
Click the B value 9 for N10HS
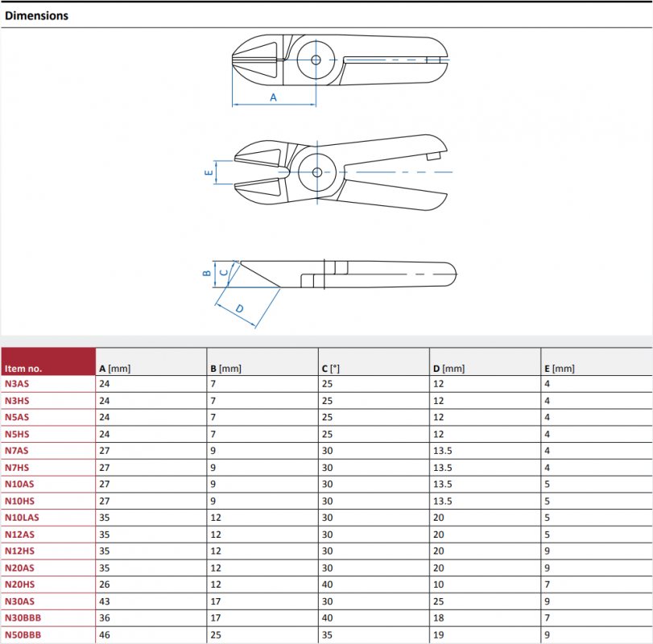[x=213, y=502]
